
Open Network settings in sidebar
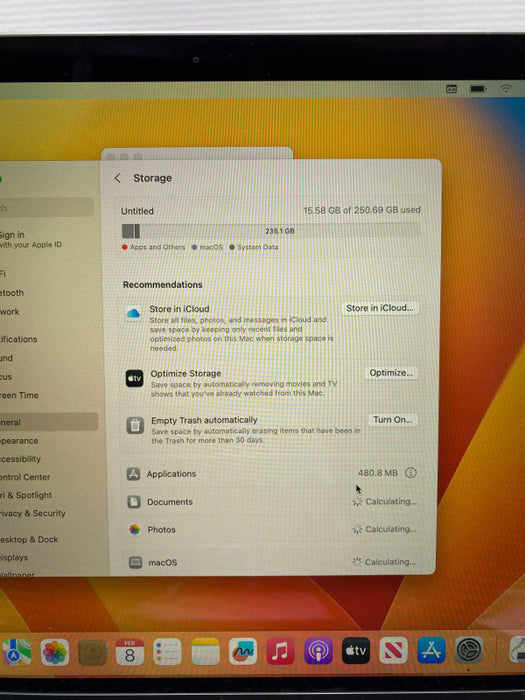click(x=9, y=312)
